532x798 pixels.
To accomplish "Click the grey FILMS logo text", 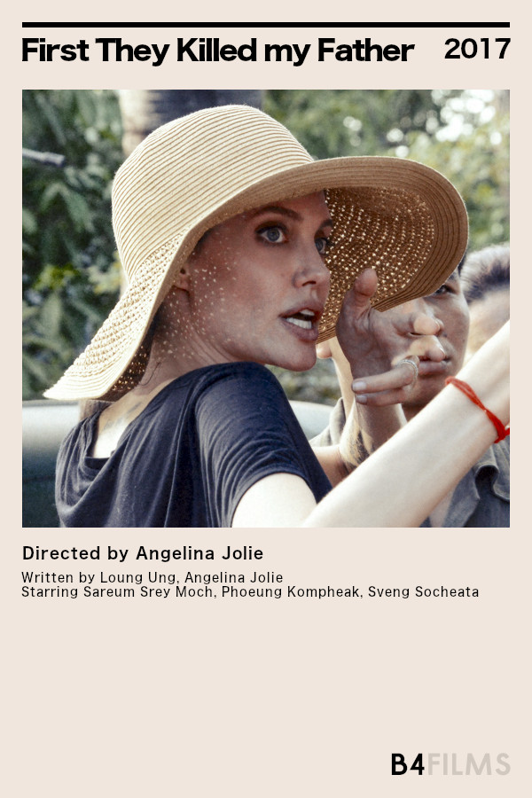I will 468,764.
